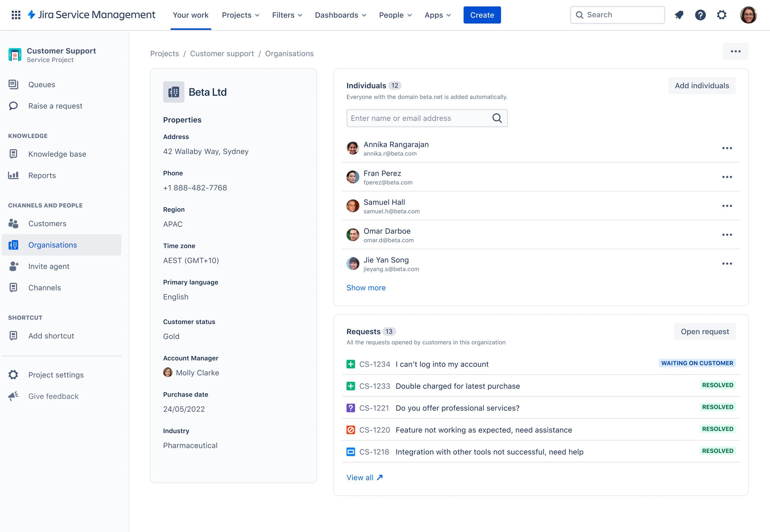The height and width of the screenshot is (532, 770).
Task: Select the Your work tab
Action: coord(190,15)
